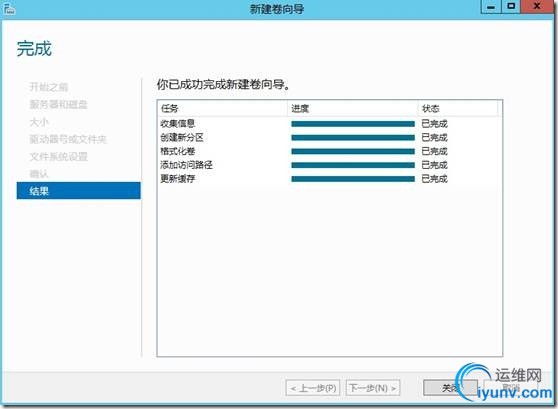Viewport: 558px width, 409px height.
Task: Select the 大小 step in the sidebar
Action: [x=39, y=122]
